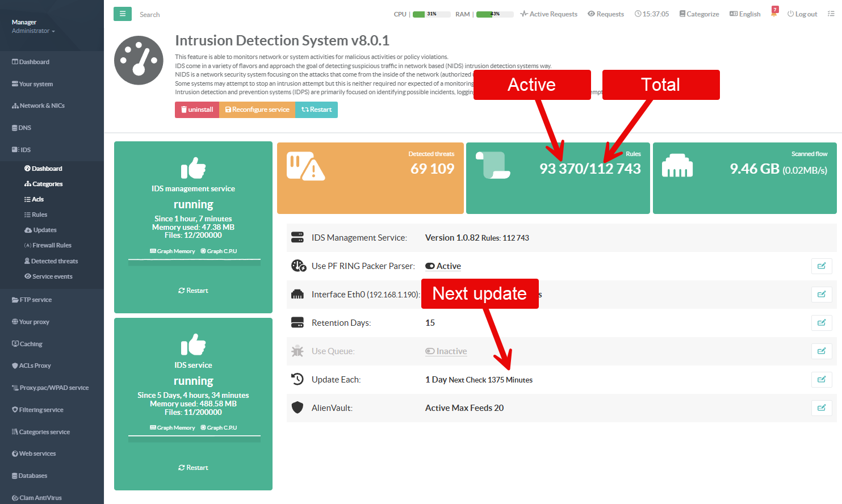
Task: Click the edit icon for Interface Eth0
Action: (821, 295)
